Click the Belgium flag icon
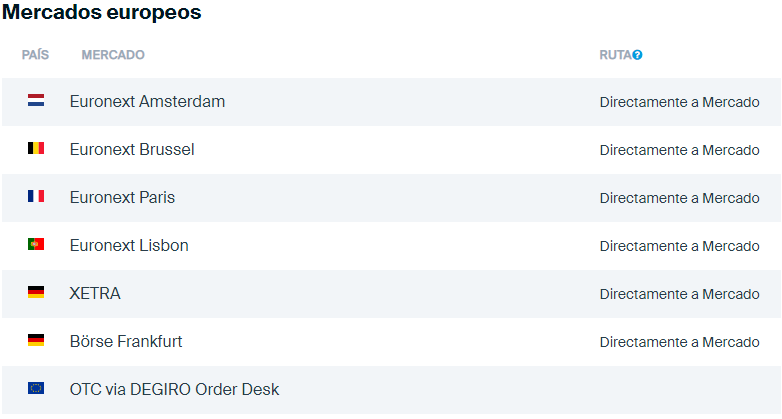 [36, 149]
